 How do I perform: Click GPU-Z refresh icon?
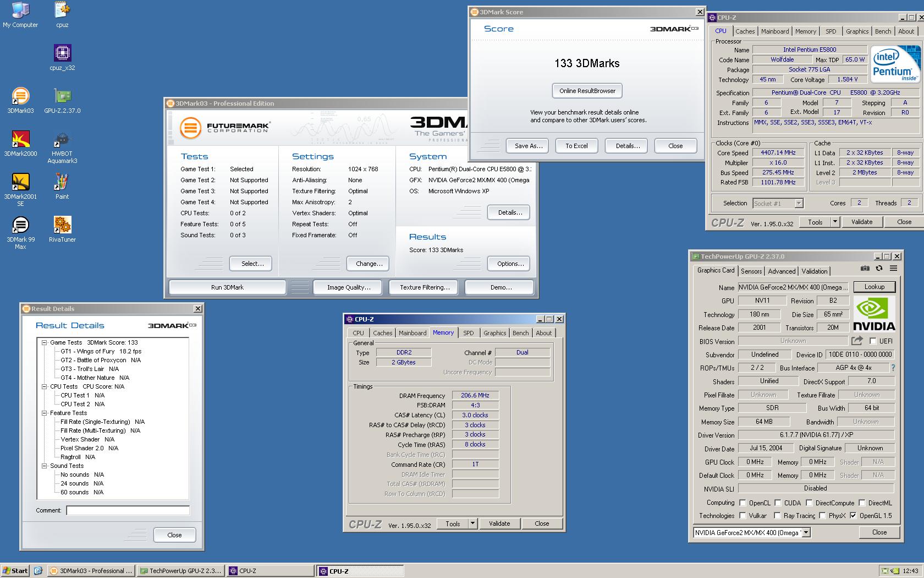point(879,268)
